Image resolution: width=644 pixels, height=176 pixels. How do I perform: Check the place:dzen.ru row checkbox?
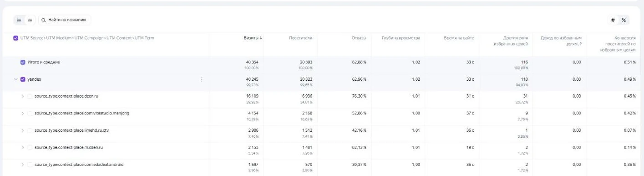(30, 96)
